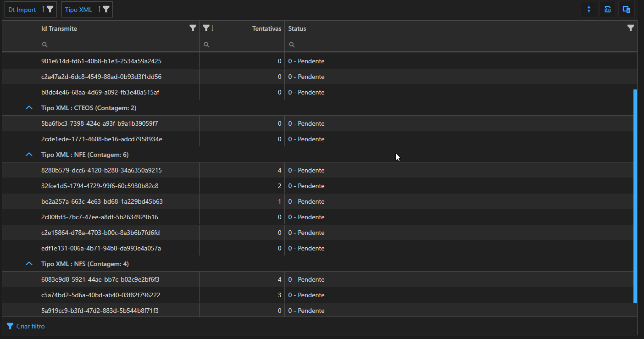This screenshot has height=339, width=644.
Task: Open the Id Transmite column filter funnel
Action: (193, 28)
